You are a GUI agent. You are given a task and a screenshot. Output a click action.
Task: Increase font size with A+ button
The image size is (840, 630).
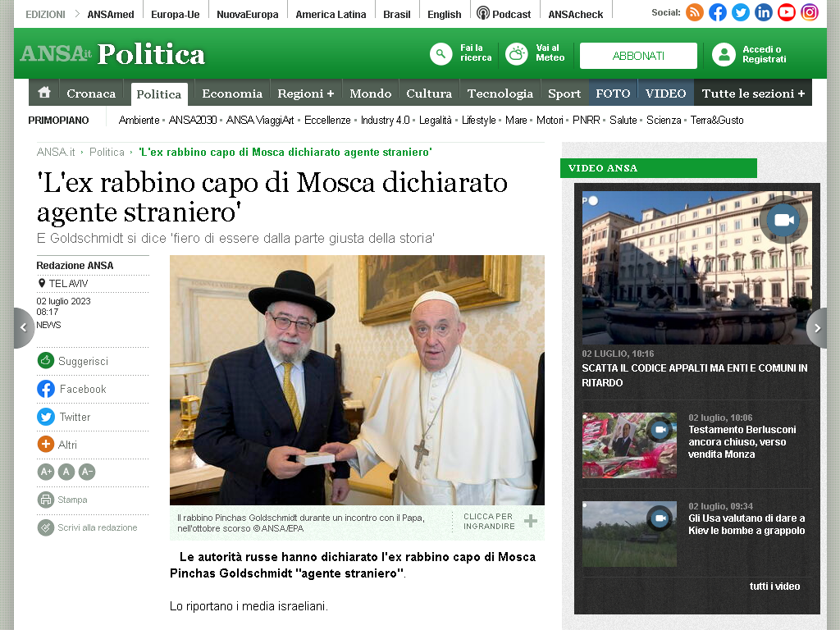click(x=46, y=472)
